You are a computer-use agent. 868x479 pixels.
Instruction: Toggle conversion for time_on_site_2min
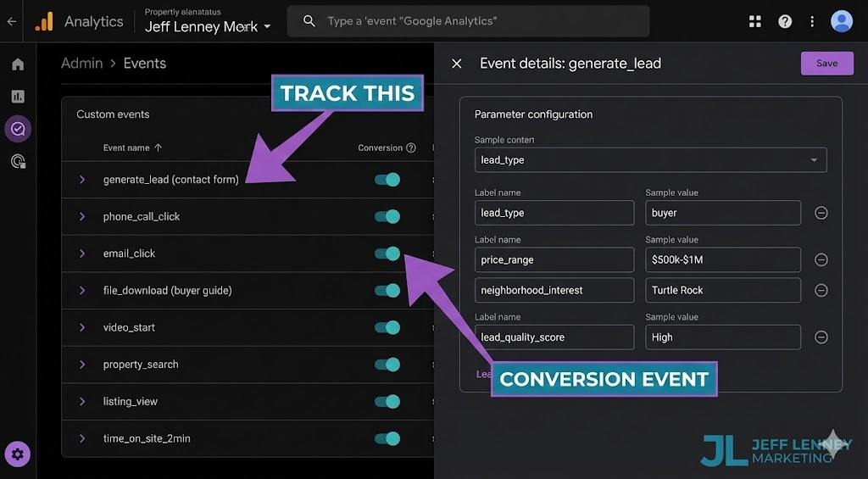pos(387,438)
